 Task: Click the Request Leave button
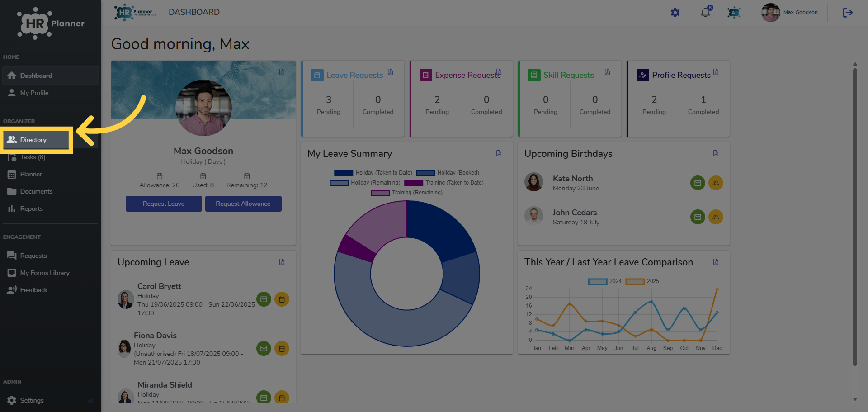pos(164,204)
